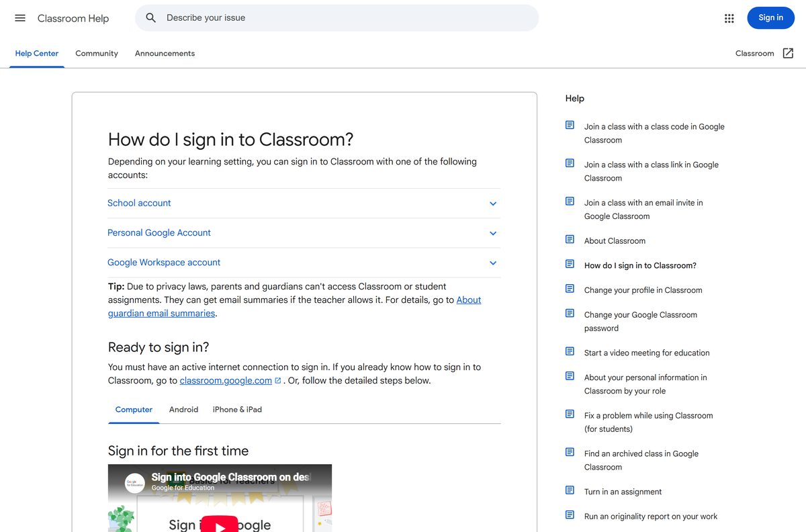806x532 pixels.
Task: Click current article How do I sign in
Action: point(640,265)
